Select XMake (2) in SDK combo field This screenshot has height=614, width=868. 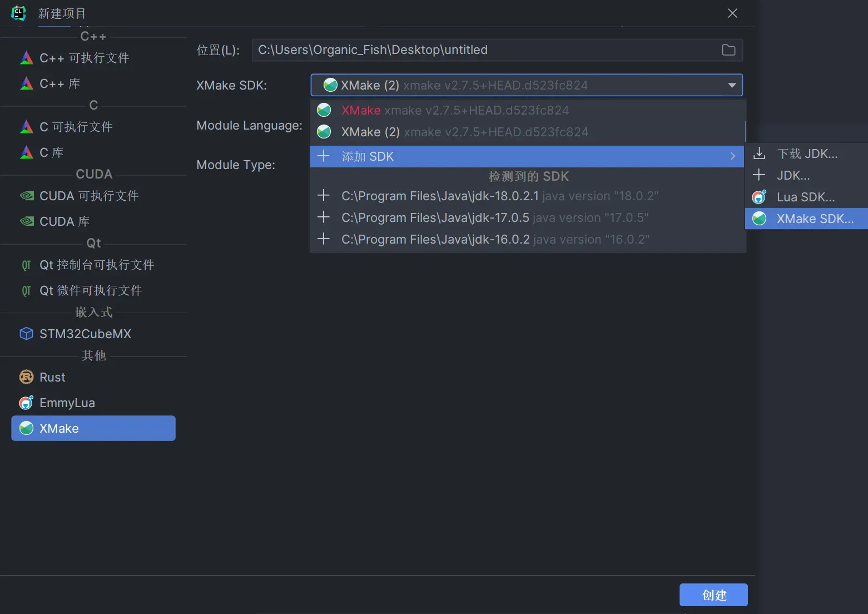[x=527, y=85]
